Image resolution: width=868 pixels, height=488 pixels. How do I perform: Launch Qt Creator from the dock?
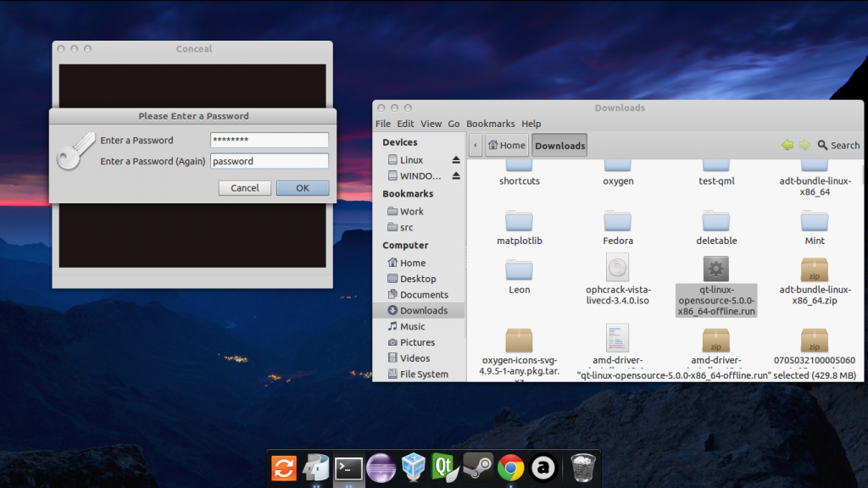[x=444, y=467]
